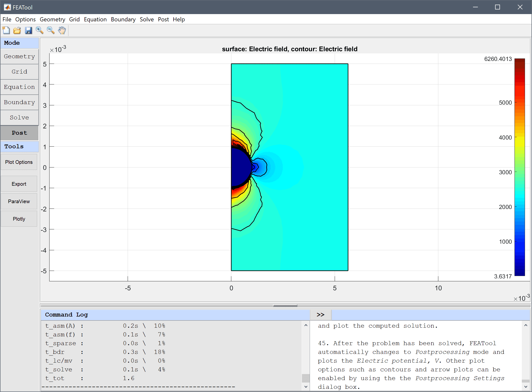
Task: Open the Post menu
Action: pos(163,19)
